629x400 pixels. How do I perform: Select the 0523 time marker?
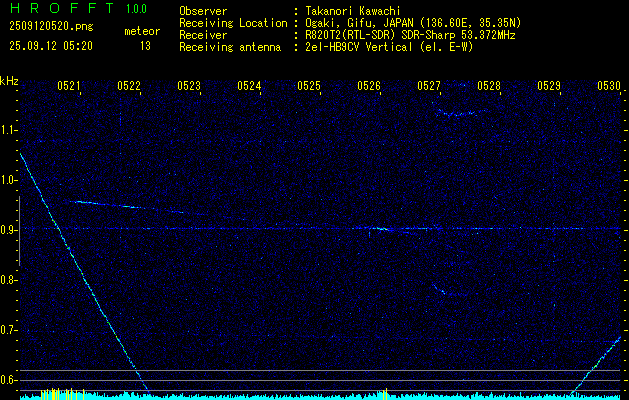(189, 86)
